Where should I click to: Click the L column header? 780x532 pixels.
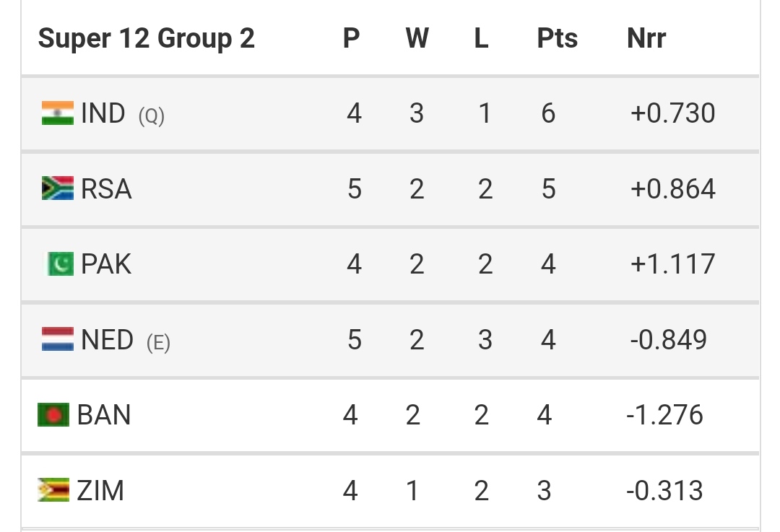click(x=482, y=38)
